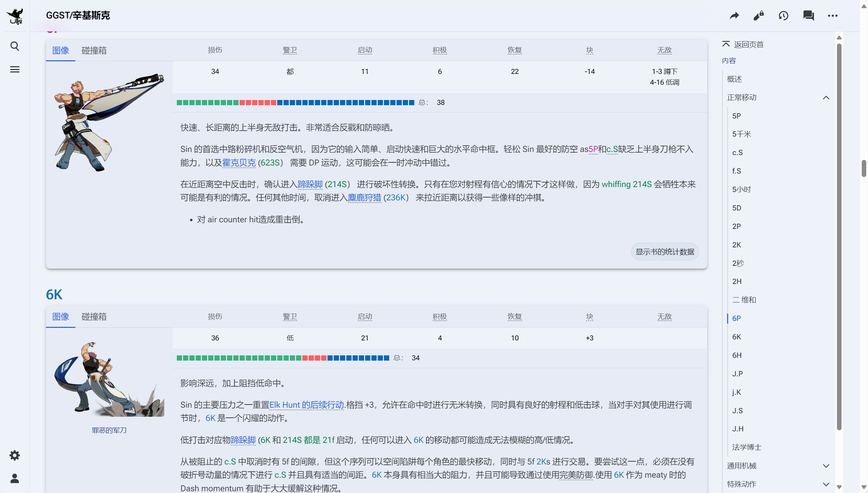Image resolution: width=868 pixels, height=493 pixels.
Task: Jump to 概述 in contents
Action: tap(734, 79)
